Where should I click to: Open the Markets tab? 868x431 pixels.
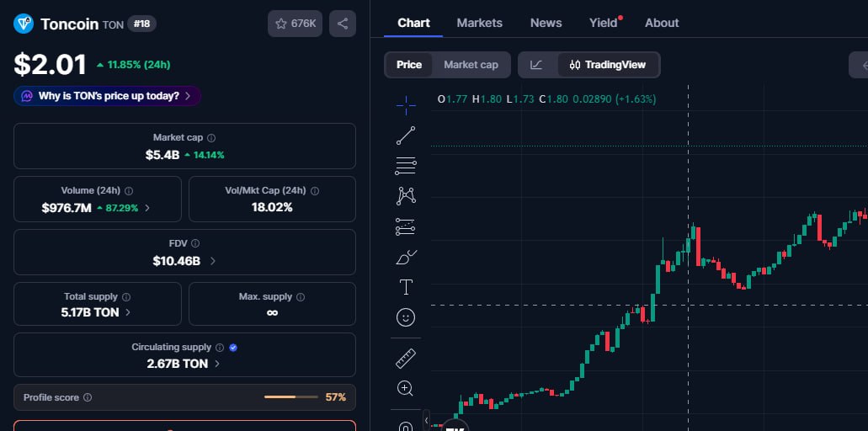(x=479, y=23)
